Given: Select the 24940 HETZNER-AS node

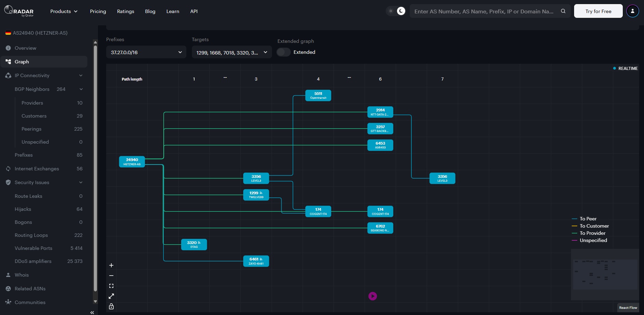Looking at the screenshot, I should coord(132,162).
